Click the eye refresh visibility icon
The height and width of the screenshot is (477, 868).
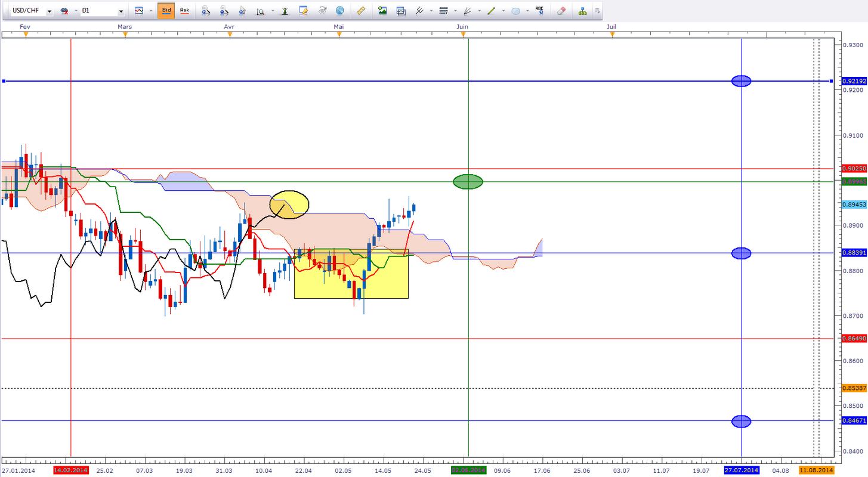322,11
